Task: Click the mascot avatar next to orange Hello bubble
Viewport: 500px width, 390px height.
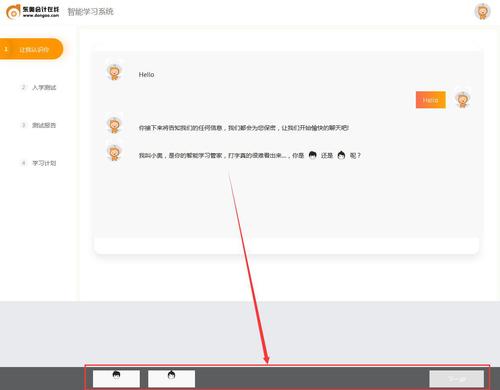Action: coord(462,99)
